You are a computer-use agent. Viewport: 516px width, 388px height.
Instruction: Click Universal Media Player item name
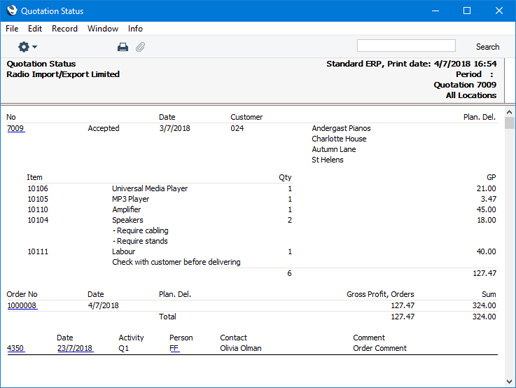pyautogui.click(x=150, y=189)
